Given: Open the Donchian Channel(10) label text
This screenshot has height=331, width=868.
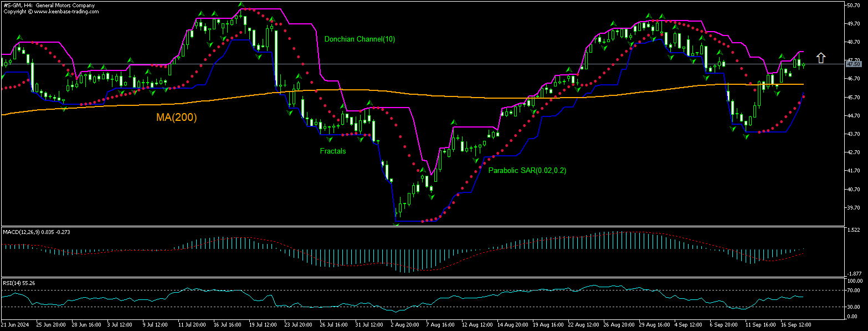Looking at the screenshot, I should [360, 40].
